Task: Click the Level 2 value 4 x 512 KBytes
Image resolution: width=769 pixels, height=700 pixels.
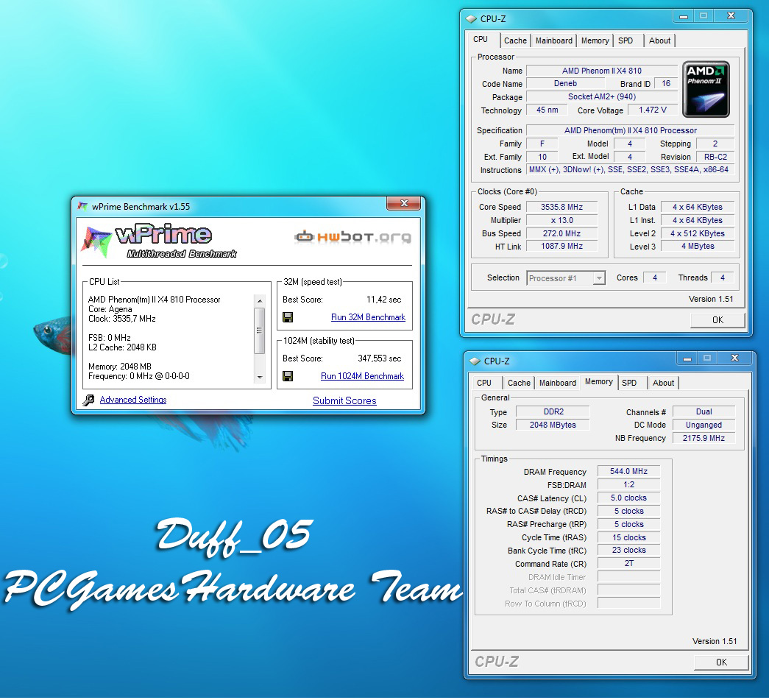Action: tap(698, 233)
